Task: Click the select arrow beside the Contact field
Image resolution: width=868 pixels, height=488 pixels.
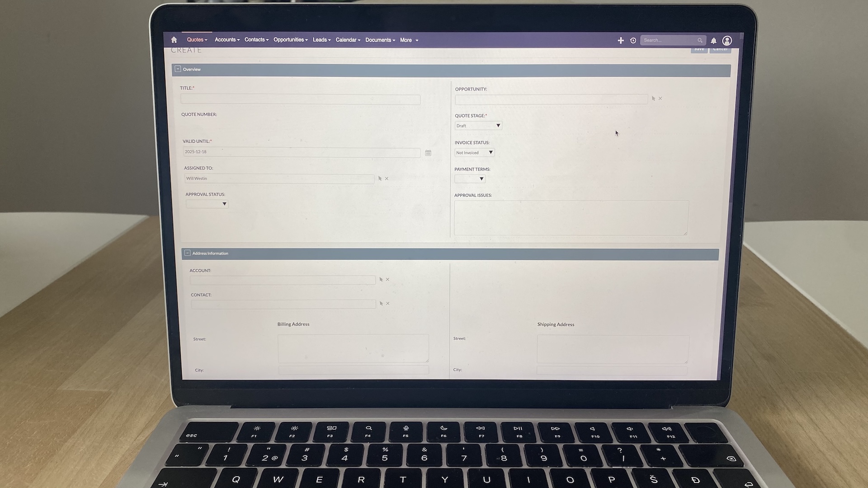Action: [381, 303]
